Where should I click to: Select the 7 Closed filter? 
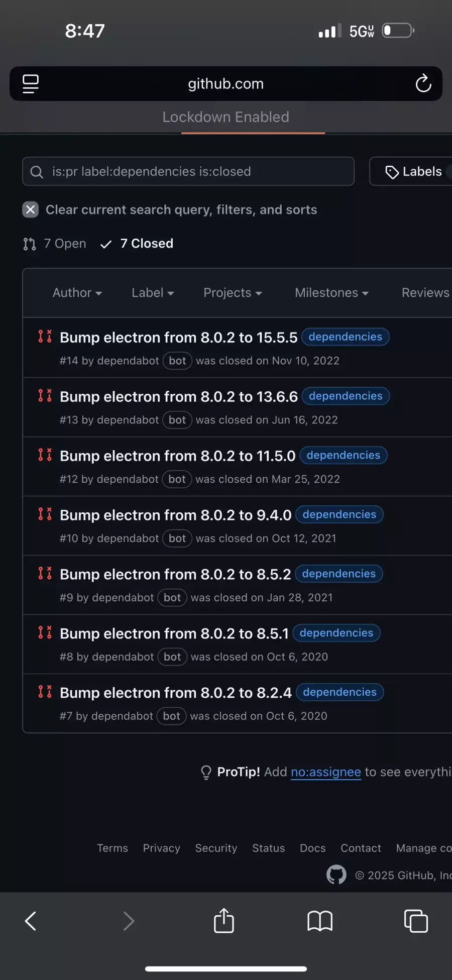[x=138, y=244]
